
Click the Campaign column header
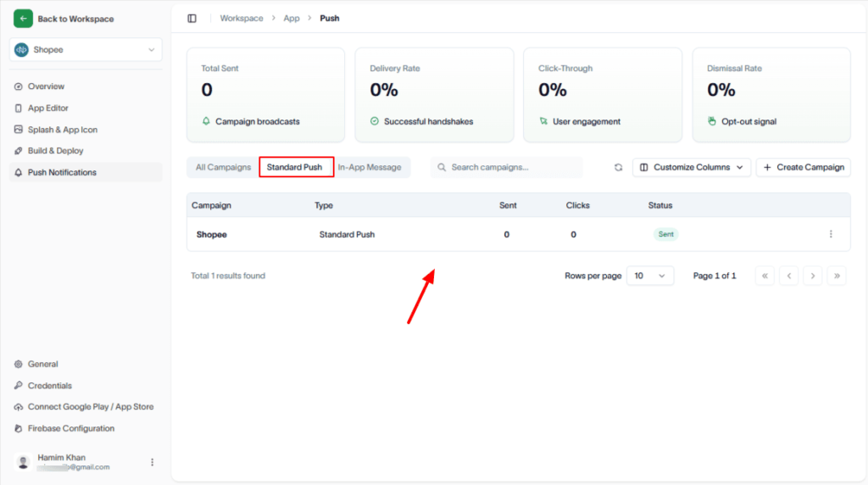[211, 205]
